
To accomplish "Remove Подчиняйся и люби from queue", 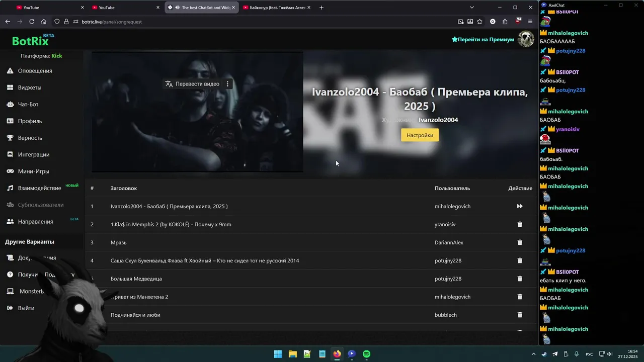I will pyautogui.click(x=520, y=315).
